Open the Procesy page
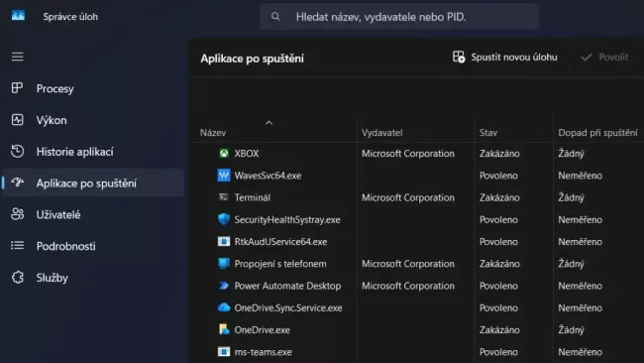Screen dimensions: 644x363 (94, 88)
